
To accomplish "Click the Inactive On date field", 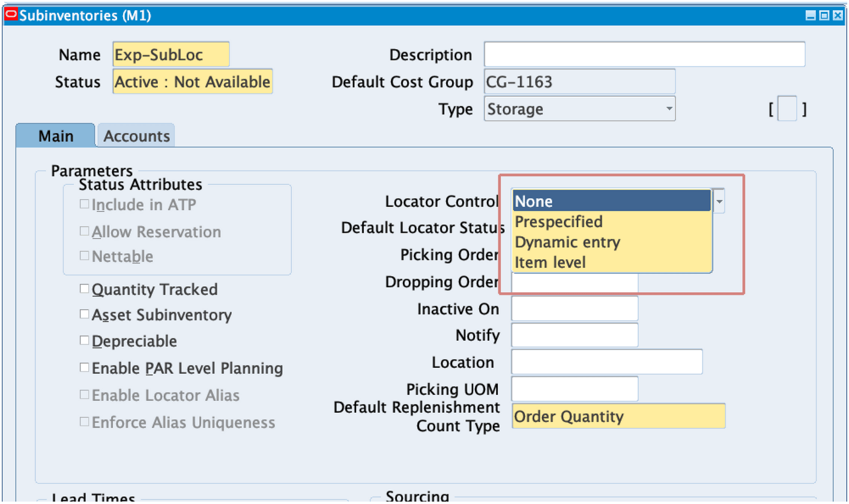I will tap(573, 308).
